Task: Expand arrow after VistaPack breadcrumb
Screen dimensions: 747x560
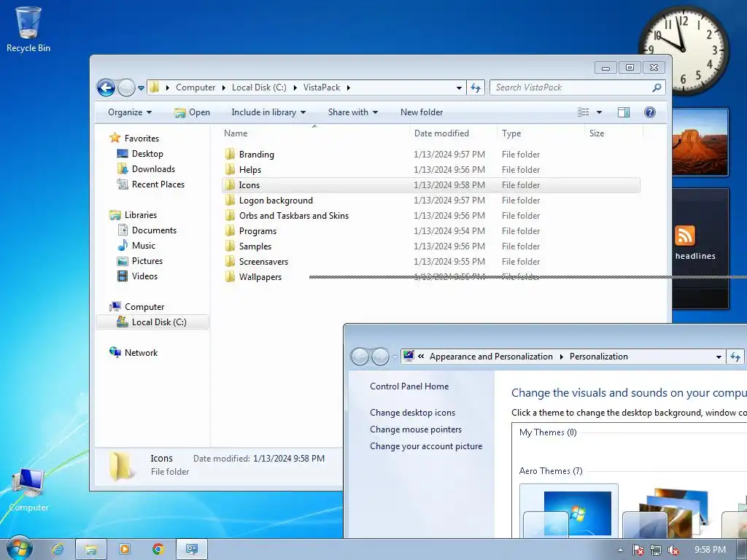Action: [348, 87]
